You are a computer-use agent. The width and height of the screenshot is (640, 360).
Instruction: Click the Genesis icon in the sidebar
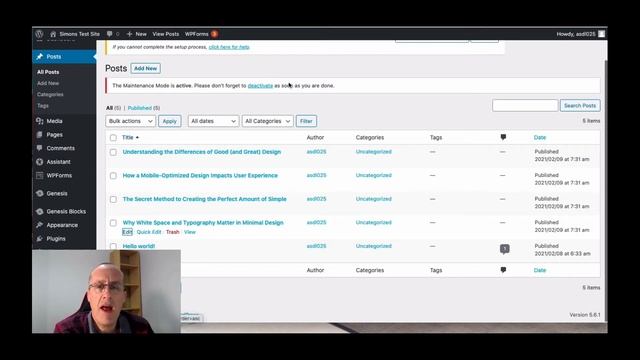point(40,193)
